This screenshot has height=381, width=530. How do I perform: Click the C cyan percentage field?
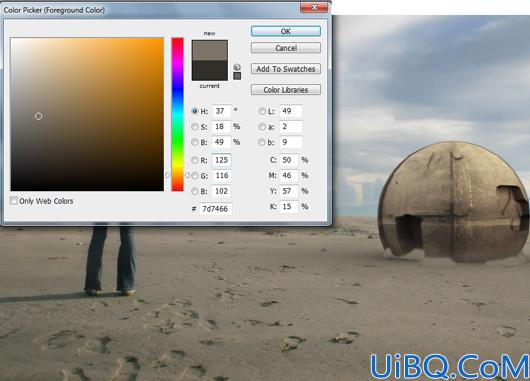[289, 160]
